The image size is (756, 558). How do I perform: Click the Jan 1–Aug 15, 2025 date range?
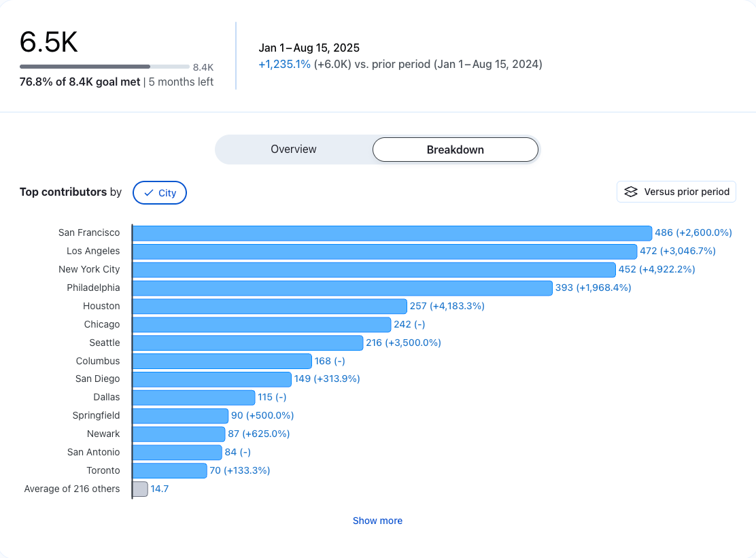coord(309,48)
